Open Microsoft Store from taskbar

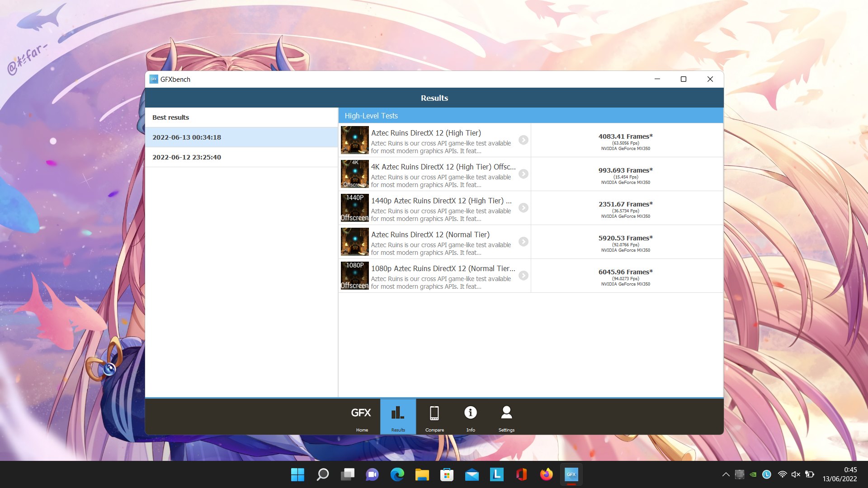point(447,474)
